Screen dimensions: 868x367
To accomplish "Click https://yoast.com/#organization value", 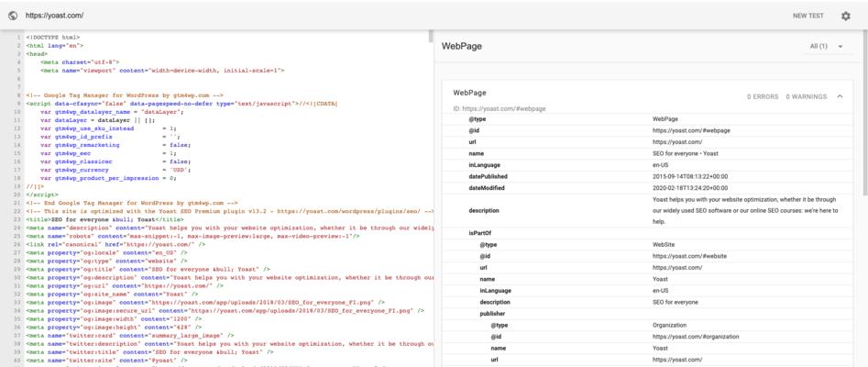I will click(696, 337).
